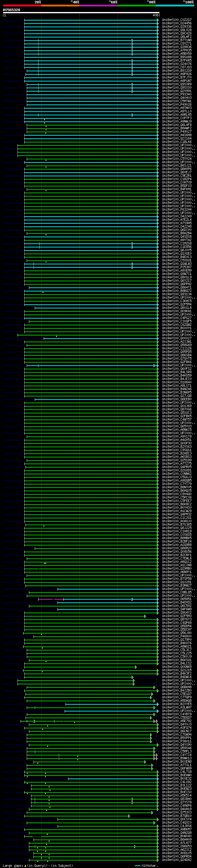
Task: Open hit UniRef100_B9WK13
Action: (177, 758)
